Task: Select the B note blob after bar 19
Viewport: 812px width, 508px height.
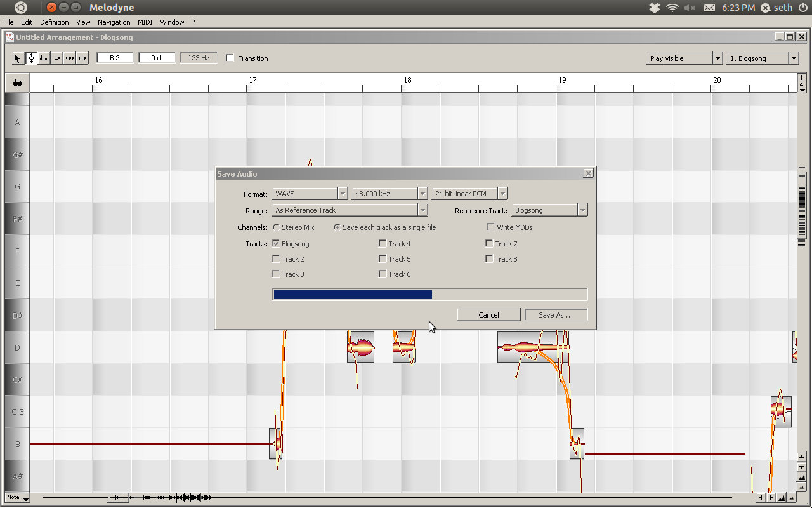Action: tap(577, 443)
